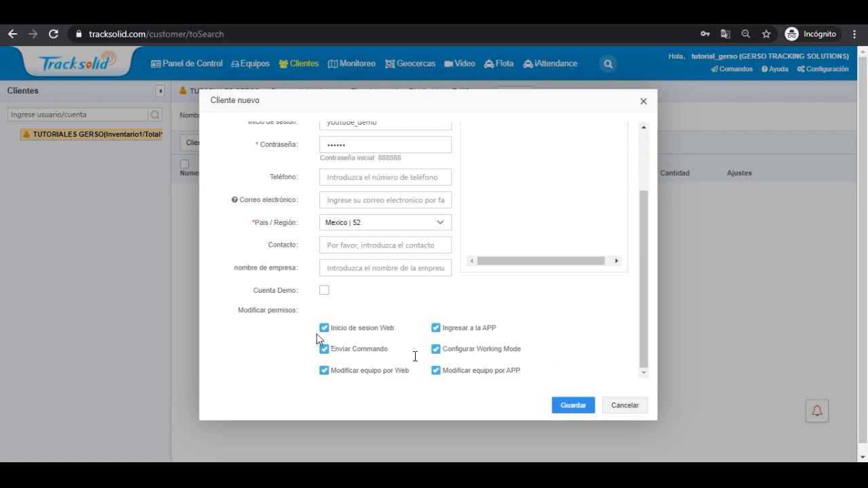Open the notification bell
This screenshot has height=488, width=868.
pyautogui.click(x=817, y=411)
